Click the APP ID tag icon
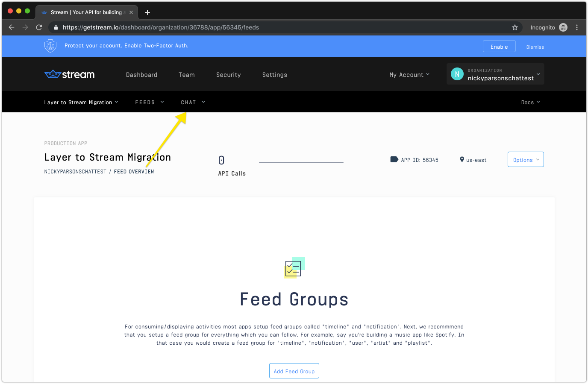 394,159
